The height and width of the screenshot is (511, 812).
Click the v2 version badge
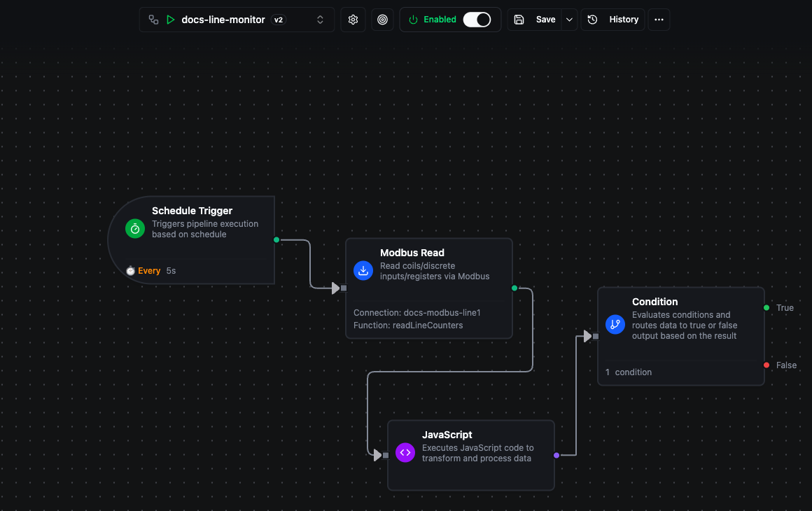pos(279,20)
